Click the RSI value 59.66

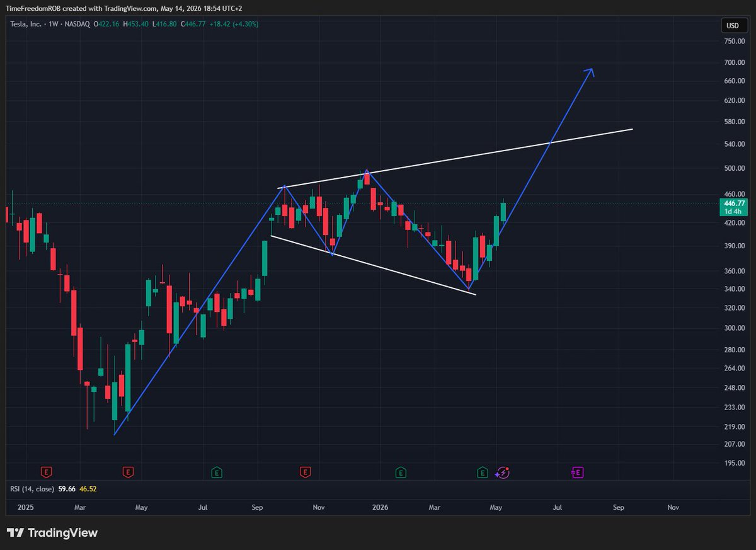point(67,488)
